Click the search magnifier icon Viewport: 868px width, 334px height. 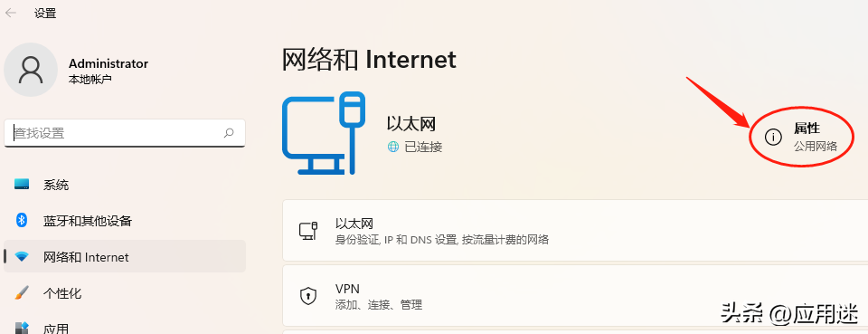(229, 133)
